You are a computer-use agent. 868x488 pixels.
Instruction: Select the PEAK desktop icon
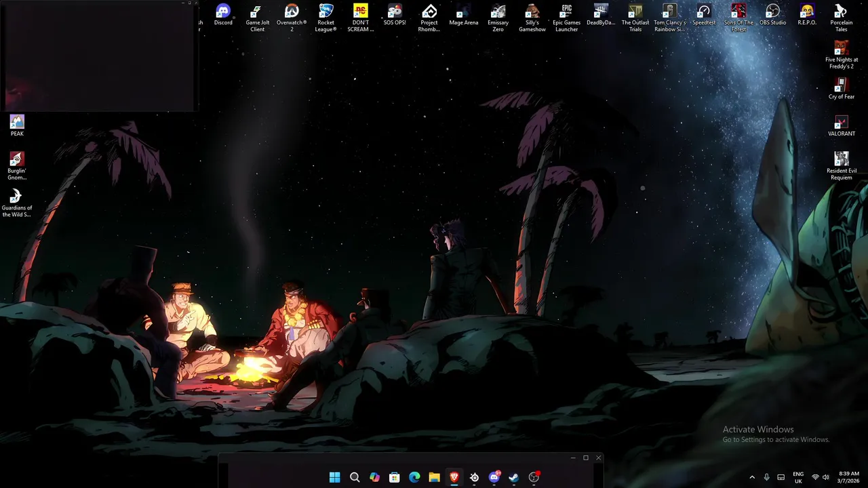tap(17, 126)
